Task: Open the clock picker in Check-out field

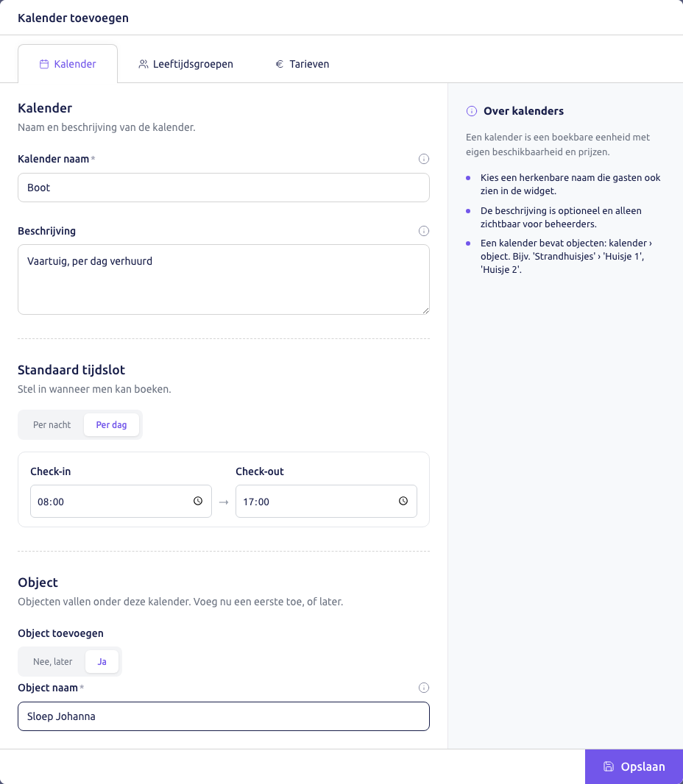Action: tap(403, 501)
